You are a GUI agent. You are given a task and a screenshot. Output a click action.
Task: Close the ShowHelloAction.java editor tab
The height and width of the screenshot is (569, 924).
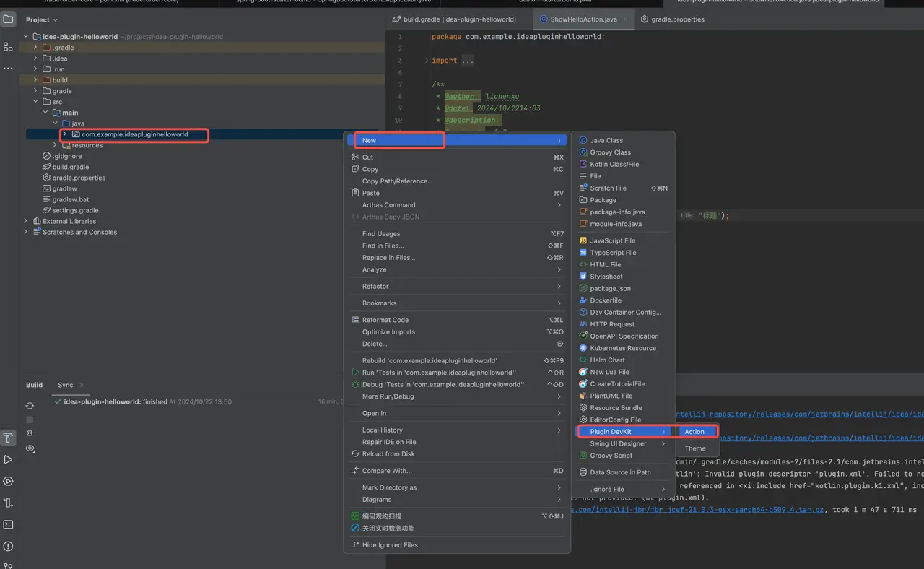point(625,19)
